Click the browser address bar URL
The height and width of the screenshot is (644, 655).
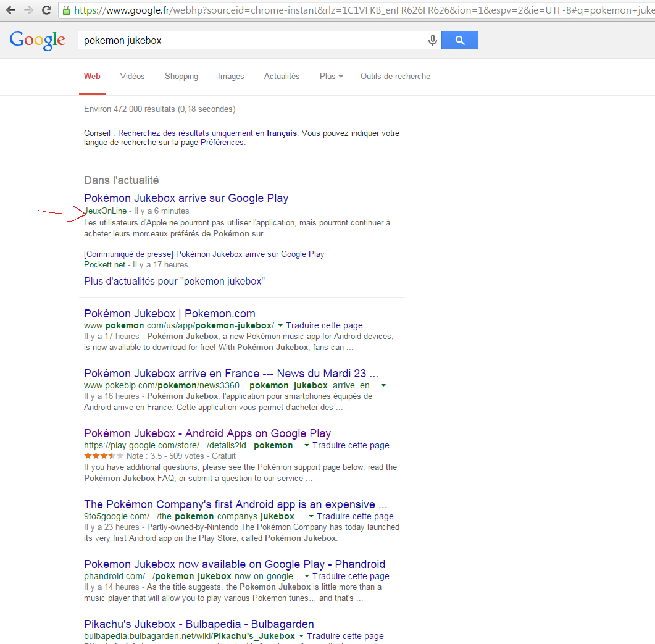[364, 10]
